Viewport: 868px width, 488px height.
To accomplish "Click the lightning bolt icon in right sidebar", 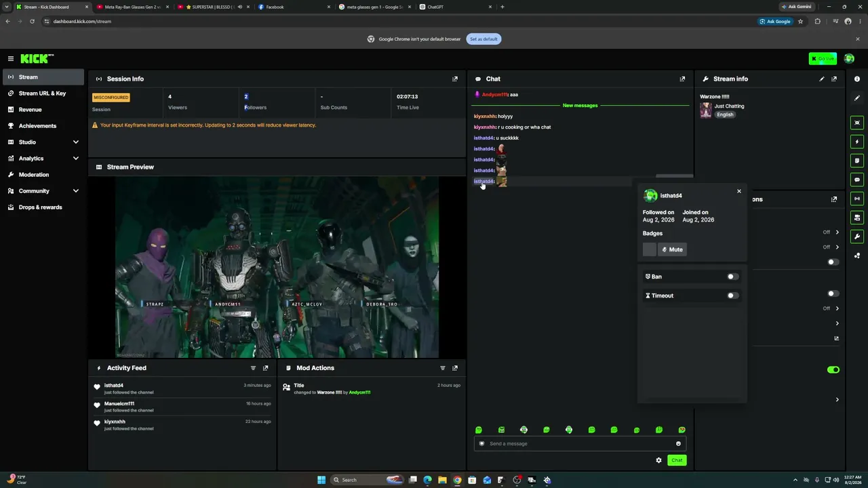I will point(857,142).
